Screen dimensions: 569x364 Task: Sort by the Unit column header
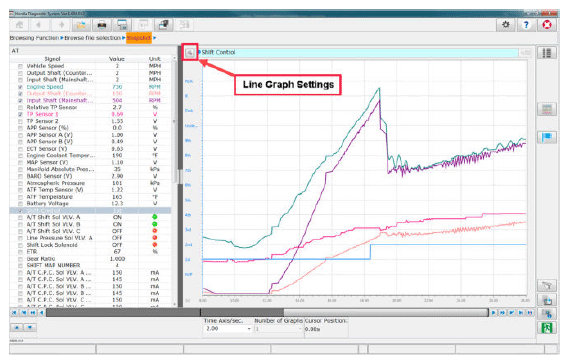point(155,59)
